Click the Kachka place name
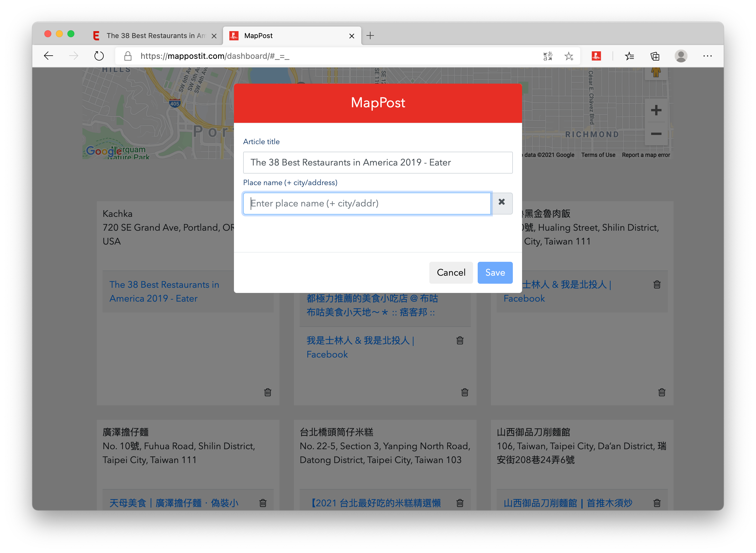This screenshot has height=553, width=756. [x=118, y=214]
